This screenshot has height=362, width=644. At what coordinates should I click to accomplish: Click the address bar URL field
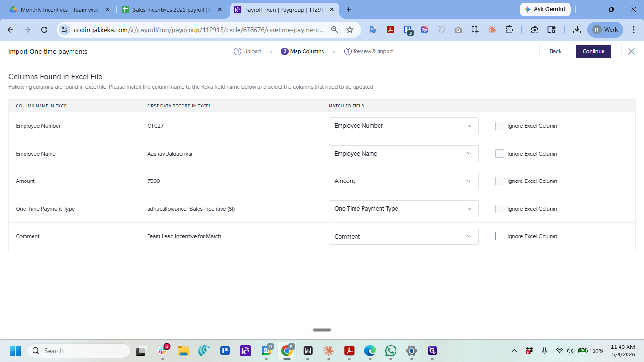199,30
